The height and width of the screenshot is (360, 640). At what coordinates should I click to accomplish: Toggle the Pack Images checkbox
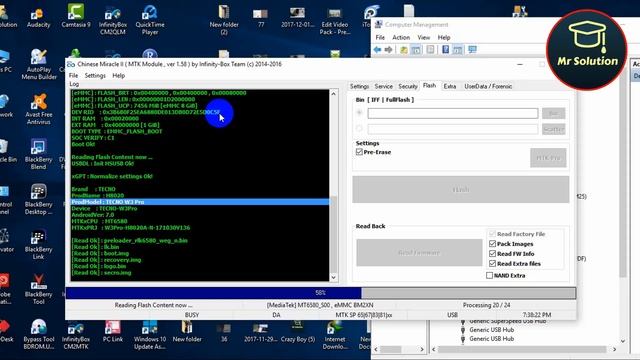tap(492, 244)
